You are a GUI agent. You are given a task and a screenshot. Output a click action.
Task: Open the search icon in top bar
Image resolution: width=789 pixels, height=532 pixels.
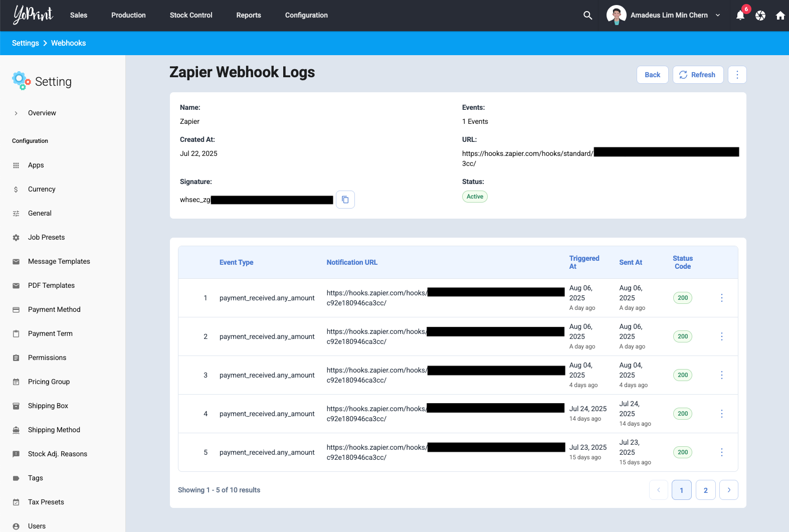click(x=587, y=16)
